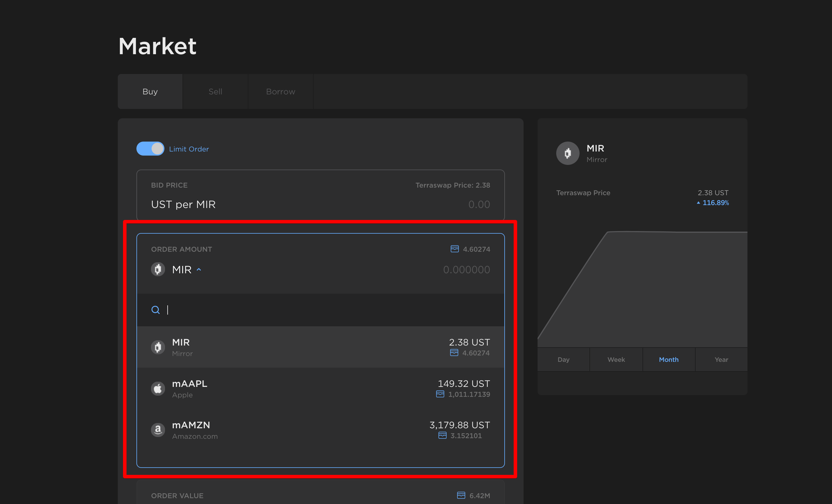Viewport: 832px width, 504px height.
Task: Click the wallet icon beside 6.42M
Action: (x=461, y=495)
